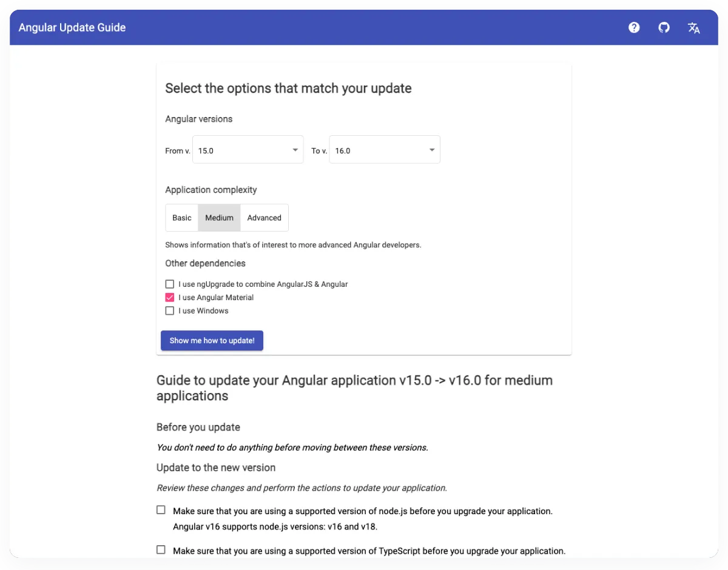
Task: Tick the supported node.js version step
Action: coord(161,510)
